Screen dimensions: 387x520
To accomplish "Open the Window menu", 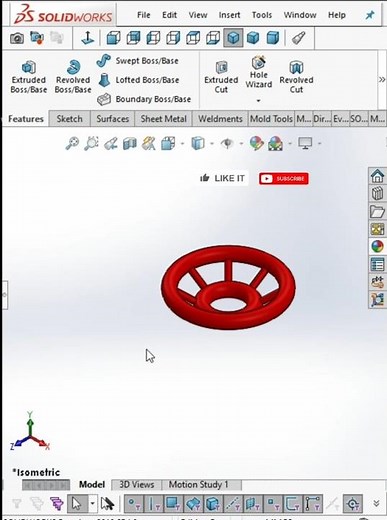I will pyautogui.click(x=300, y=15).
